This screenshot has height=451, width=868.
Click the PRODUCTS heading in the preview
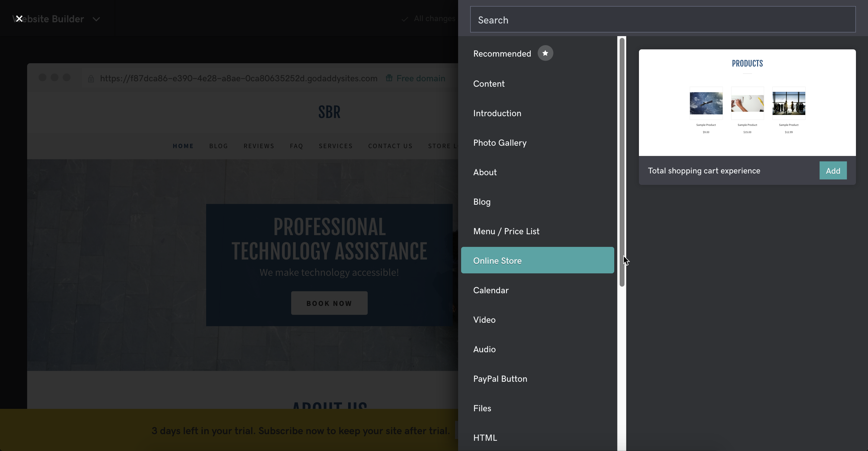pyautogui.click(x=747, y=64)
